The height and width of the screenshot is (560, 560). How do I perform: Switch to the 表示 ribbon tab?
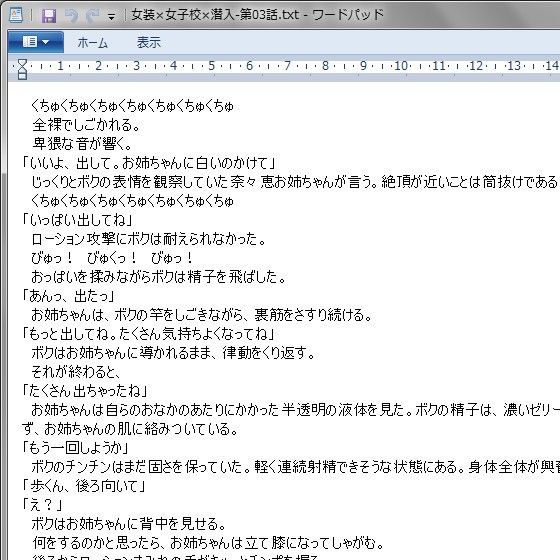click(x=149, y=43)
